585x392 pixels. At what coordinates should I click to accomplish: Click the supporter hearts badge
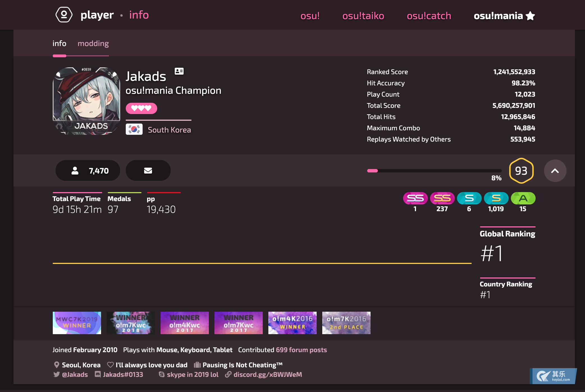[141, 108]
